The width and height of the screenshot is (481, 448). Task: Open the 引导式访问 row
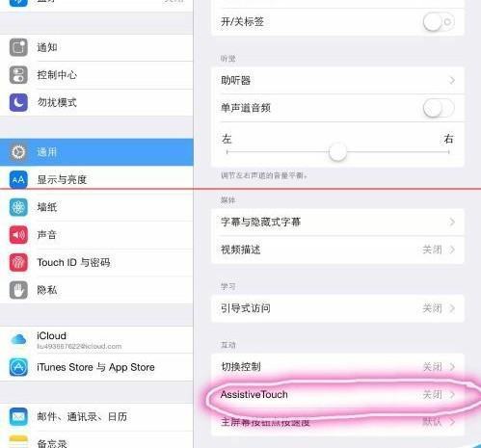point(337,308)
